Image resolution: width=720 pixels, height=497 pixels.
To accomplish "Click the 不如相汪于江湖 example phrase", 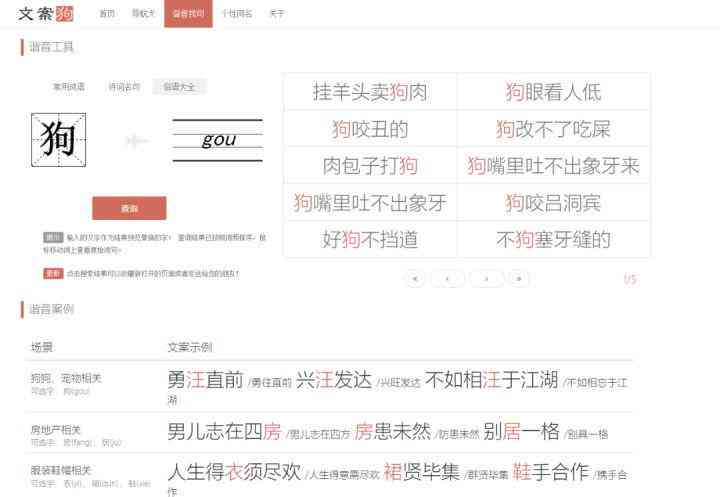I will tap(491, 380).
